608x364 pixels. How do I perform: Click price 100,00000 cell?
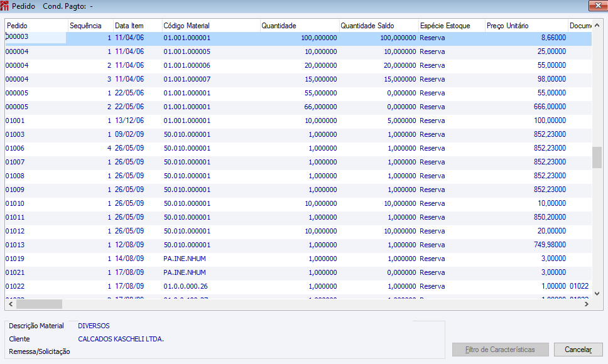(550, 120)
